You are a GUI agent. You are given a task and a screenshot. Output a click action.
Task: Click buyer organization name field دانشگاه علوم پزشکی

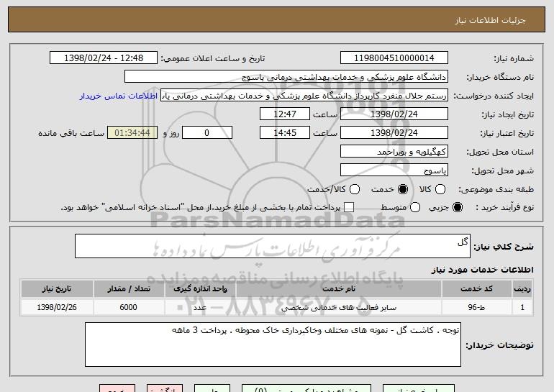tap(286, 77)
